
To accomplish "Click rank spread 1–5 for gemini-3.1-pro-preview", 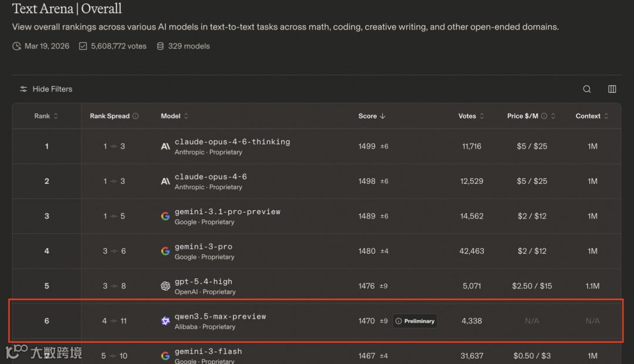I will (x=114, y=217).
